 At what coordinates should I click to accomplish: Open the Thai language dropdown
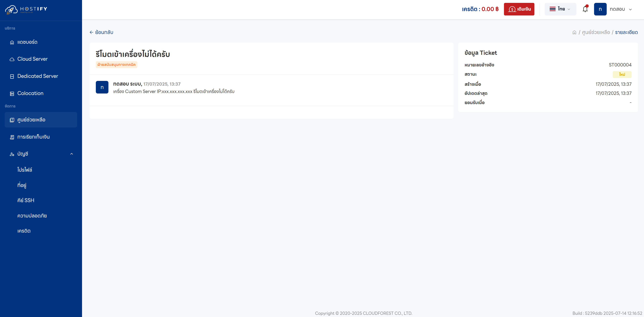coord(560,9)
